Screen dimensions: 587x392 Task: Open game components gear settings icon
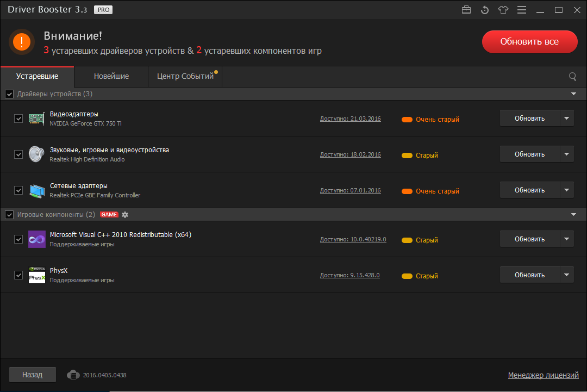click(x=125, y=215)
